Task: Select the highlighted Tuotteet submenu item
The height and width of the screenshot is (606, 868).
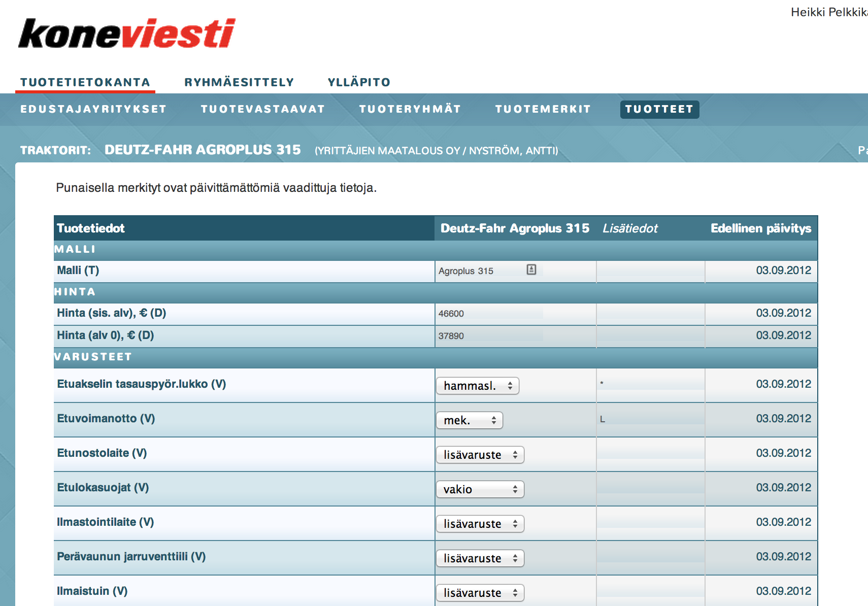Action: [x=659, y=109]
